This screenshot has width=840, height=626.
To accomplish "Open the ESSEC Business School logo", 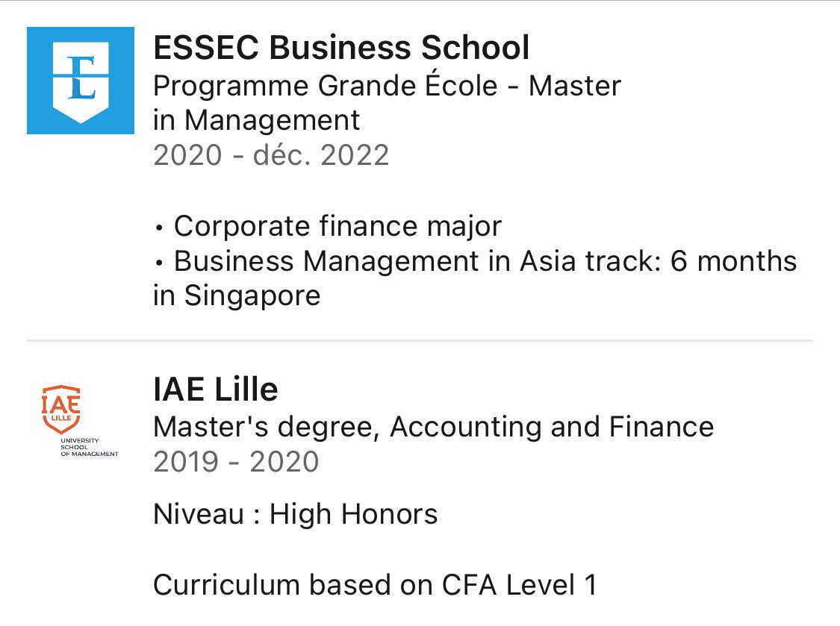I will coord(81,81).
